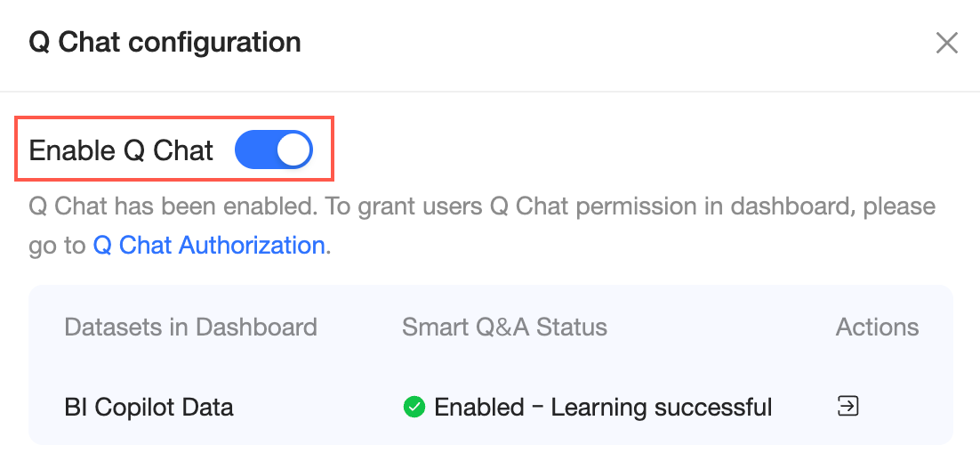Open the Q Chat Authorization link
This screenshot has width=980, height=461.
(209, 246)
